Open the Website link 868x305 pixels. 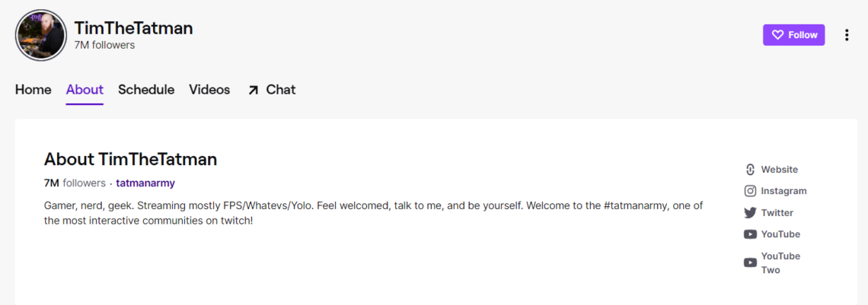779,170
